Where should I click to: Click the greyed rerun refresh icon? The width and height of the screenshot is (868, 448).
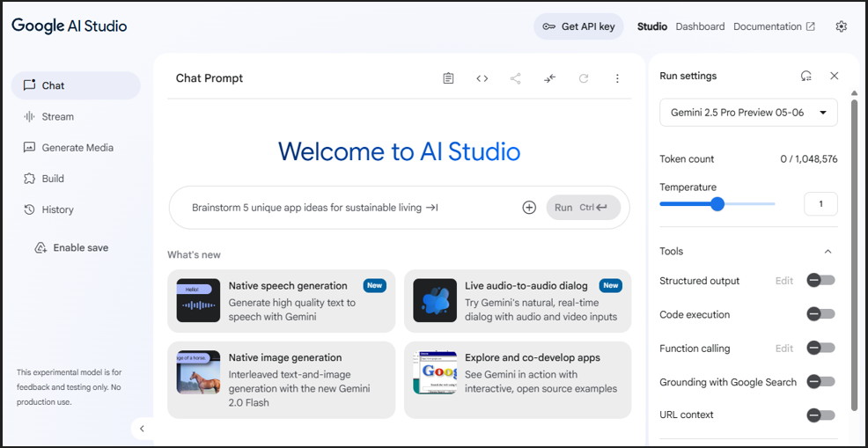click(x=584, y=78)
